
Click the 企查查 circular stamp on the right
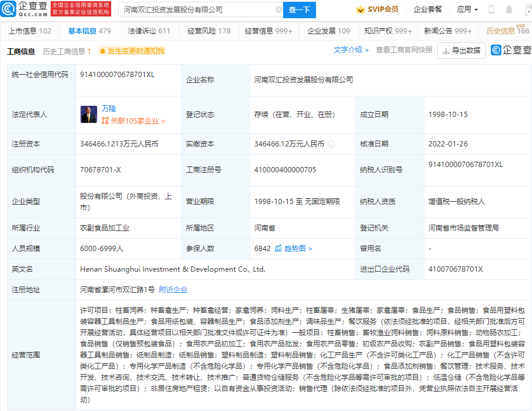pyautogui.click(x=495, y=49)
